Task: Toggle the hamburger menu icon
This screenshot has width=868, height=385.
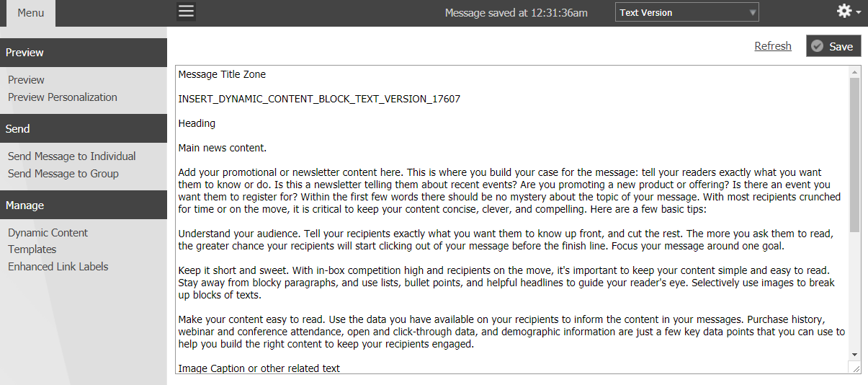Action: pyautogui.click(x=186, y=11)
